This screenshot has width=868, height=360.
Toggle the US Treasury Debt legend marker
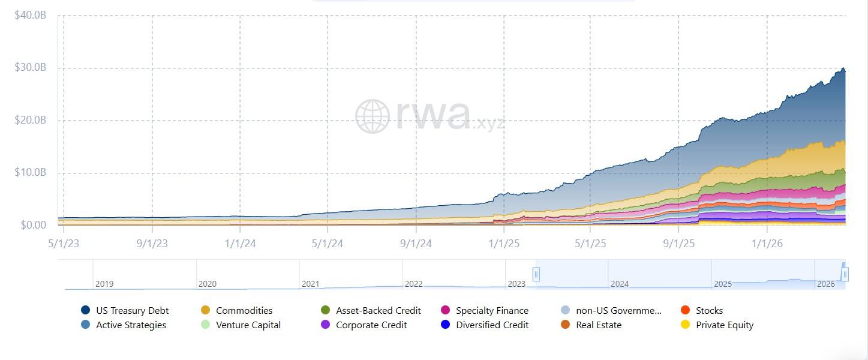(86, 310)
